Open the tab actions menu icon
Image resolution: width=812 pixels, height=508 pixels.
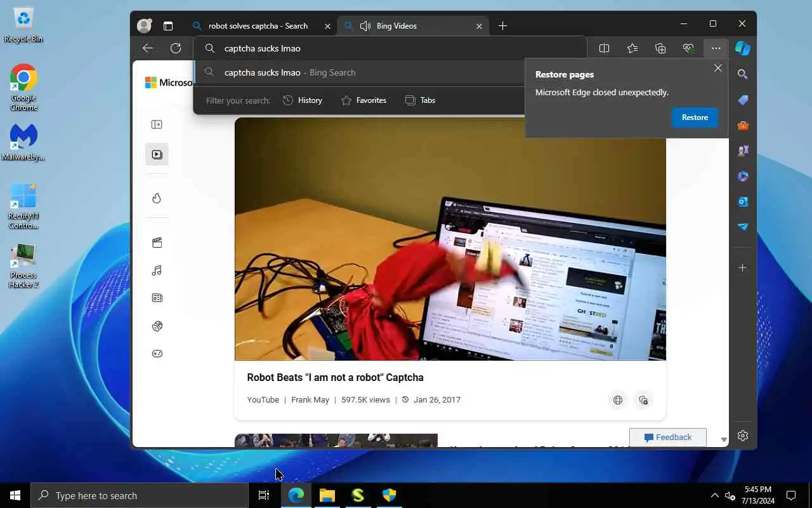point(168,26)
